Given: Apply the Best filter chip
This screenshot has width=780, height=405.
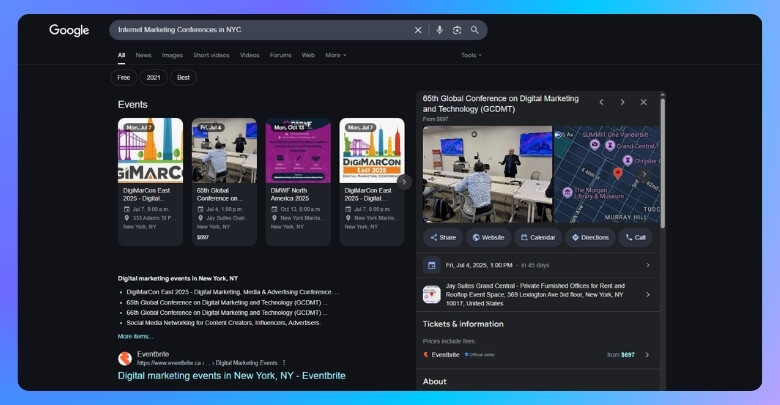Looking at the screenshot, I should click(183, 78).
